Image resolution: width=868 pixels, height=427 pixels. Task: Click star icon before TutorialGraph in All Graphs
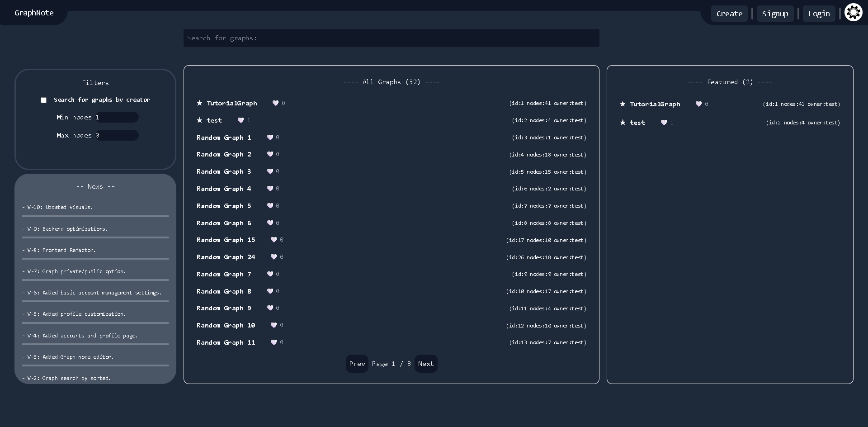pos(199,103)
